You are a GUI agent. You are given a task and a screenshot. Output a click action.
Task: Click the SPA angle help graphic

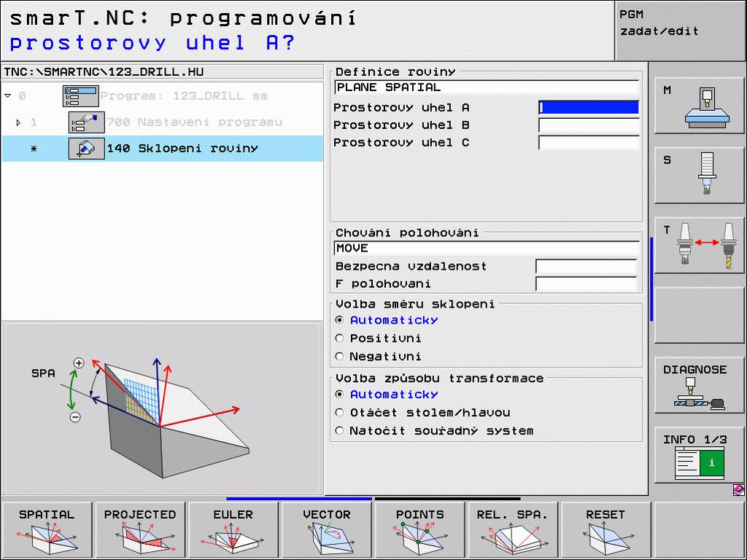click(x=162, y=408)
